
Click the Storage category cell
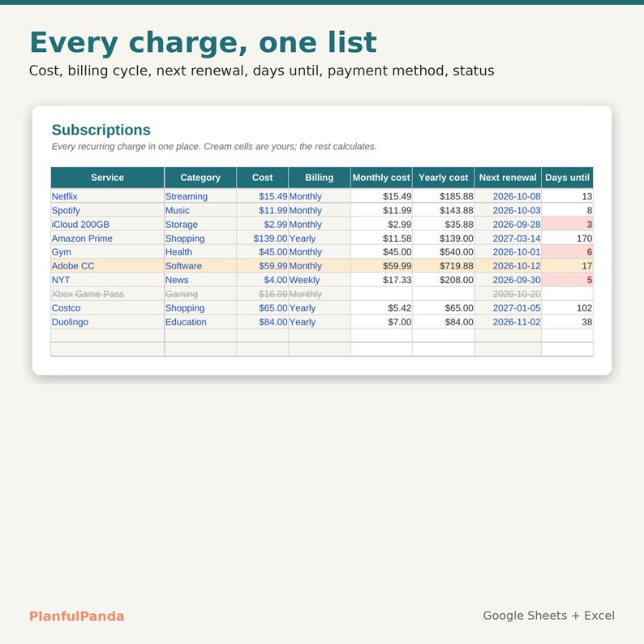tap(200, 224)
